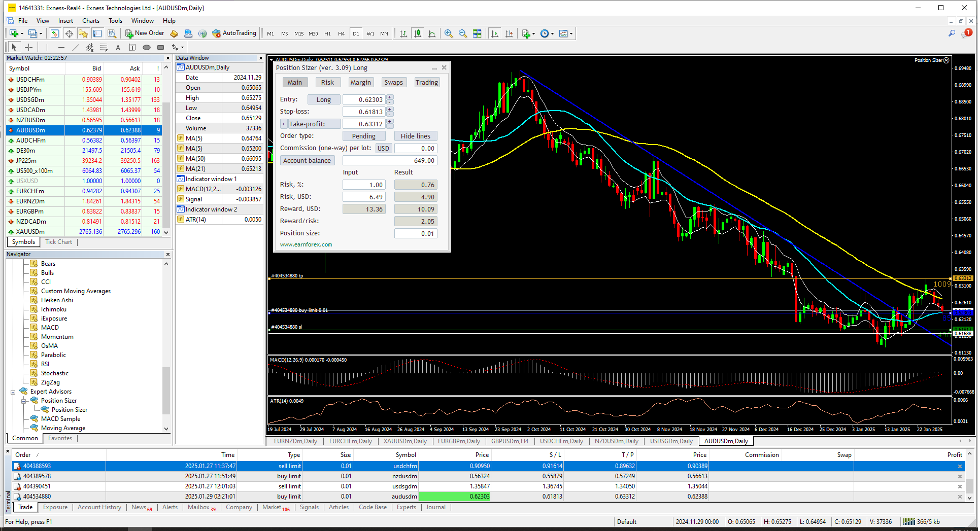Toggle the Navigator panel star-folder icon
Screen dimensions: 980x531
tap(83, 33)
